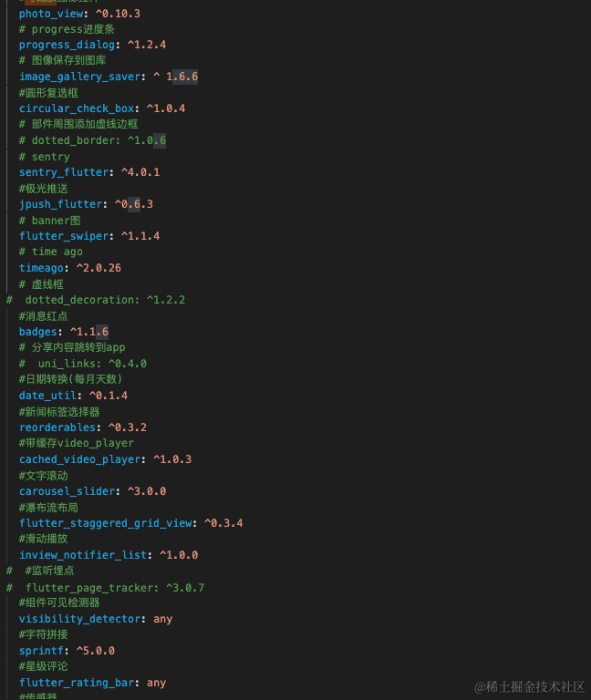Click the commented dotted_decoration line
Viewport: 591px width, 700px height.
96,300
